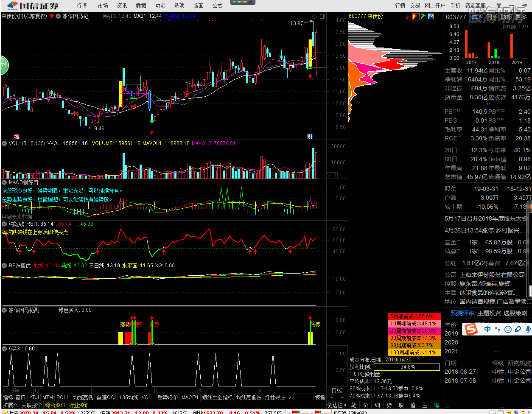Click the diamond icon at chart top-right
The width and height of the screenshot is (532, 414).
coord(314,17)
